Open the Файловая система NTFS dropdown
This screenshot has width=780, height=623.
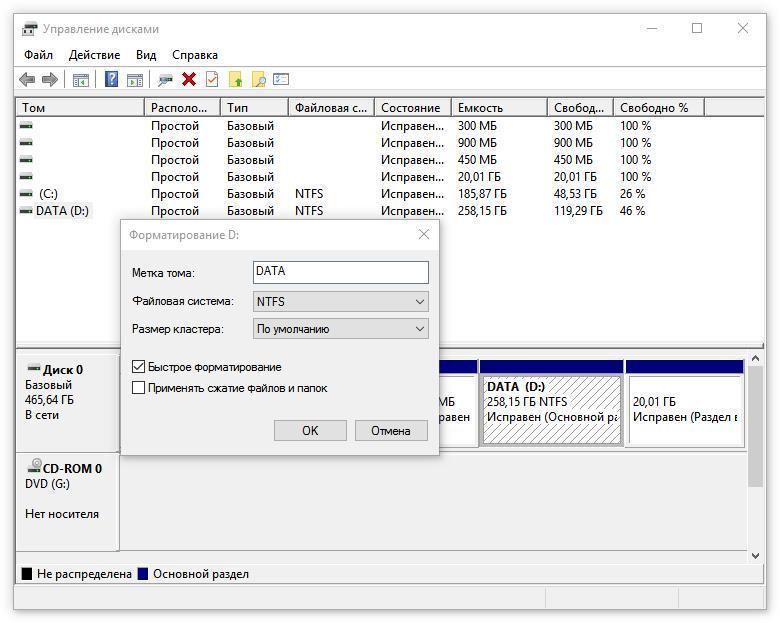(x=341, y=302)
